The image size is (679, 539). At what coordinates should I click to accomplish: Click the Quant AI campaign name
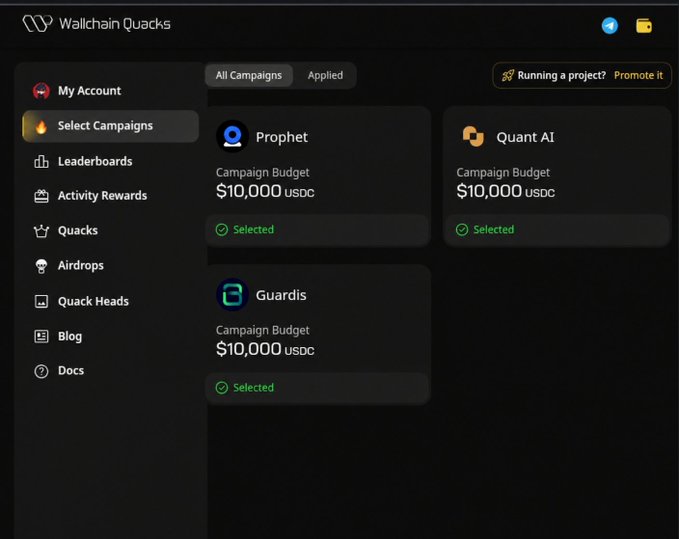(x=525, y=137)
